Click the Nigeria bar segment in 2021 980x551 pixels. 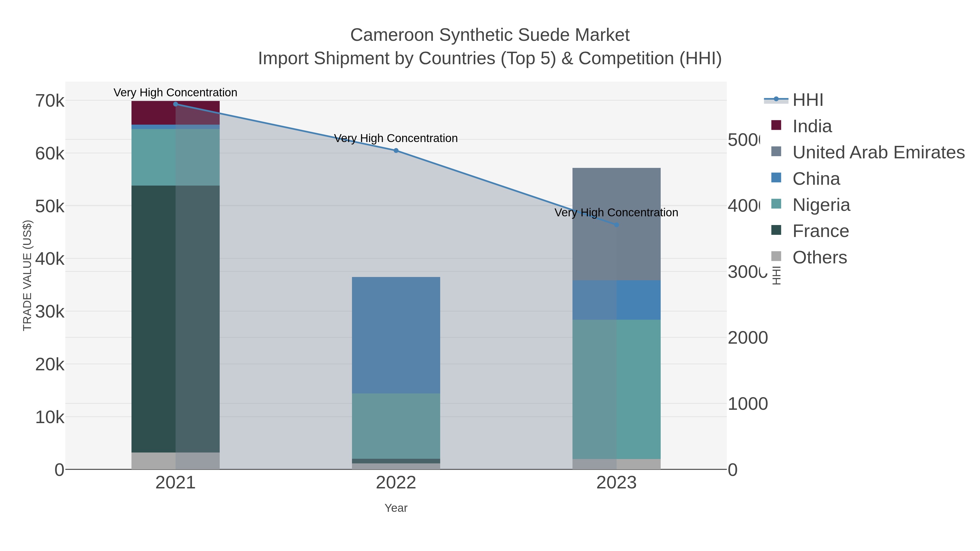[x=175, y=158]
